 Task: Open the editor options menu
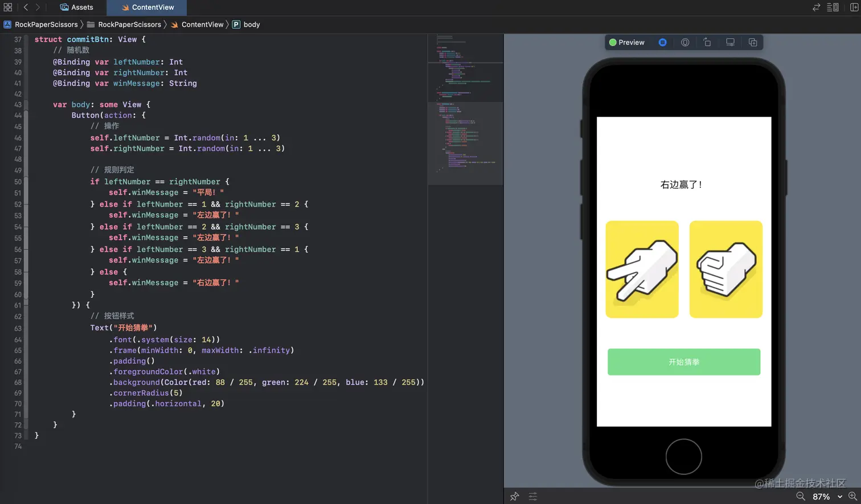tap(833, 7)
